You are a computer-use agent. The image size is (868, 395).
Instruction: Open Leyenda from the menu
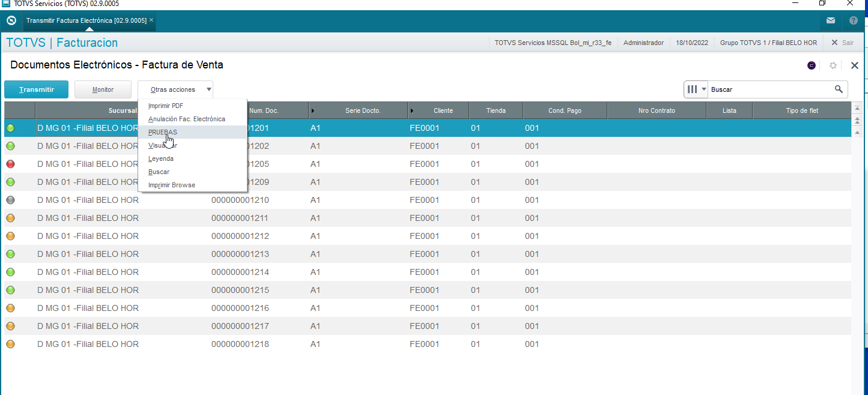pos(192,158)
